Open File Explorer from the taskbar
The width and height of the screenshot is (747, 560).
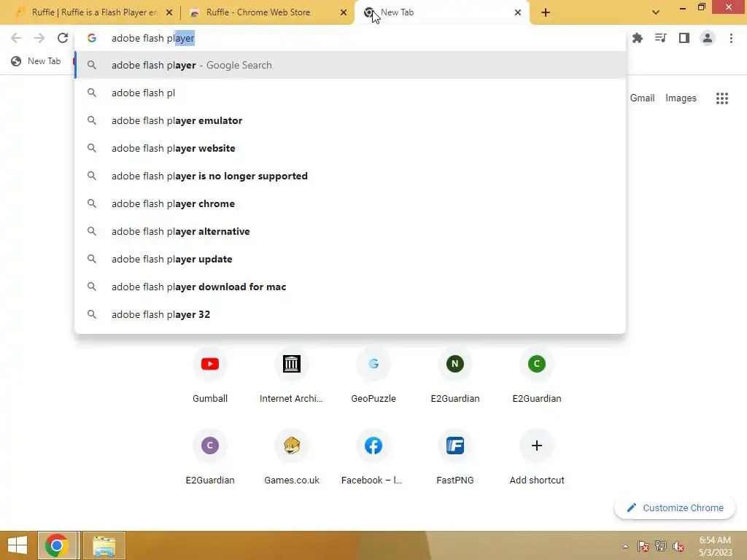104,545
